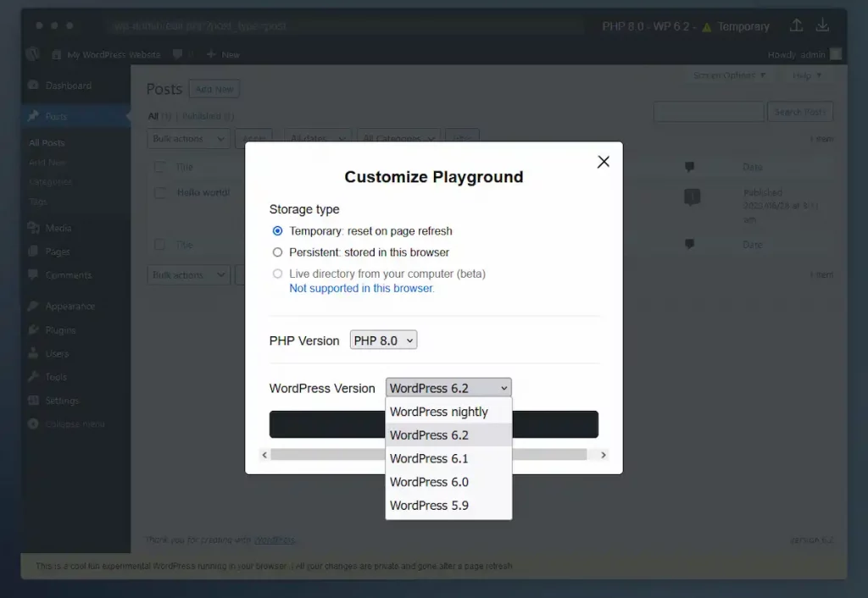Viewport: 868px width, 598px height.
Task: Choose Persistent storage stored in this browser
Action: (x=277, y=252)
